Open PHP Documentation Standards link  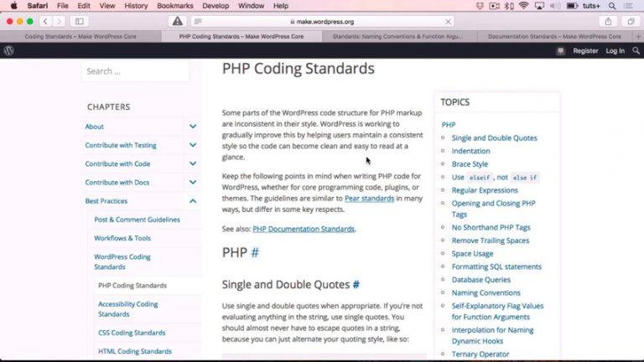pyautogui.click(x=304, y=229)
